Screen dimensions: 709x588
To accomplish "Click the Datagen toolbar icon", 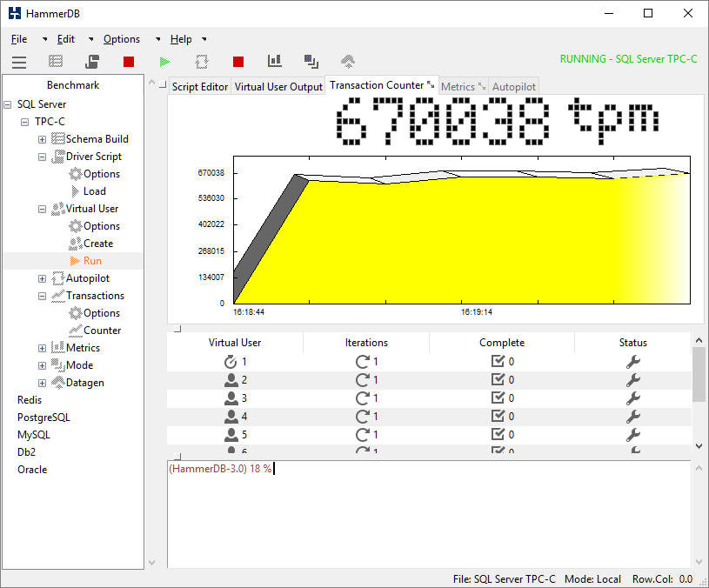I will click(348, 62).
